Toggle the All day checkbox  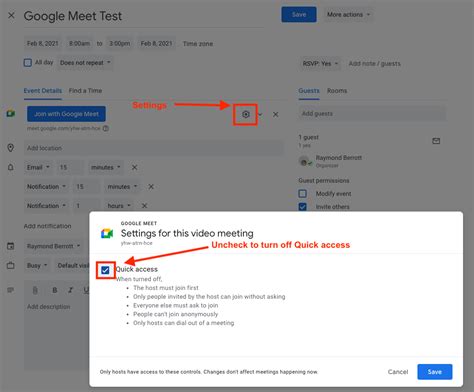click(x=28, y=63)
